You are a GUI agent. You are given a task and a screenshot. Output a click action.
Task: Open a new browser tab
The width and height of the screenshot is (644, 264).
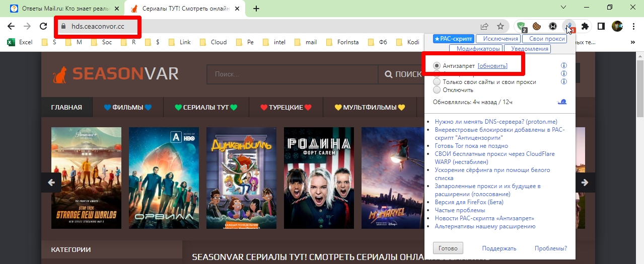click(x=256, y=9)
